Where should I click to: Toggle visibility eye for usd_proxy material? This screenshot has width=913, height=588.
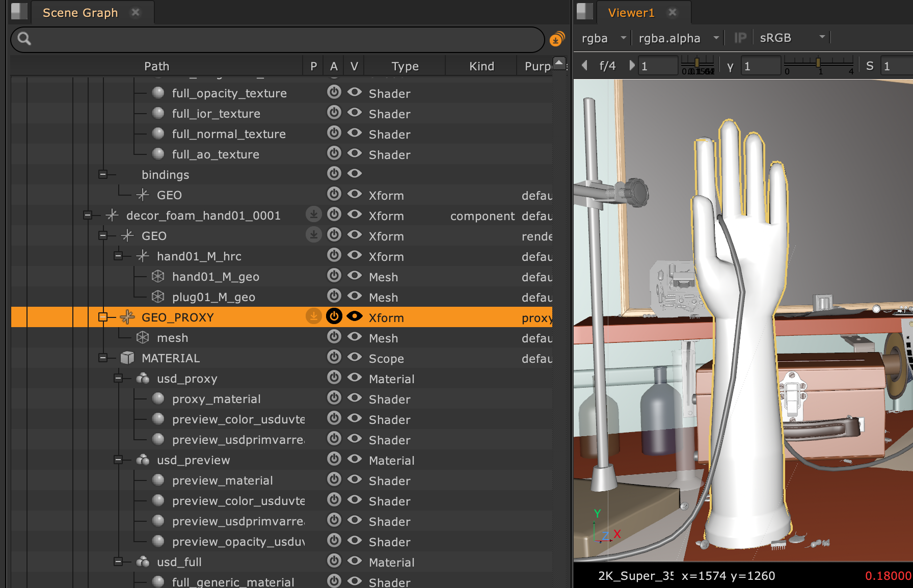coord(355,378)
